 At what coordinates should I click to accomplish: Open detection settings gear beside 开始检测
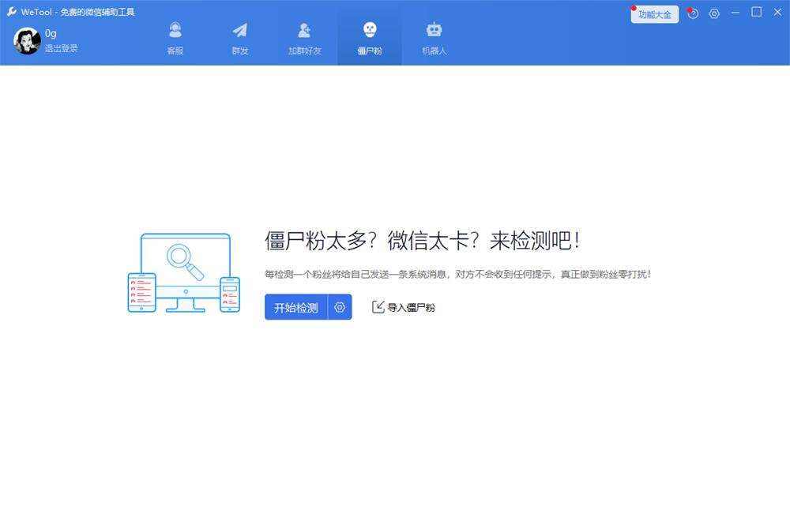tap(340, 307)
